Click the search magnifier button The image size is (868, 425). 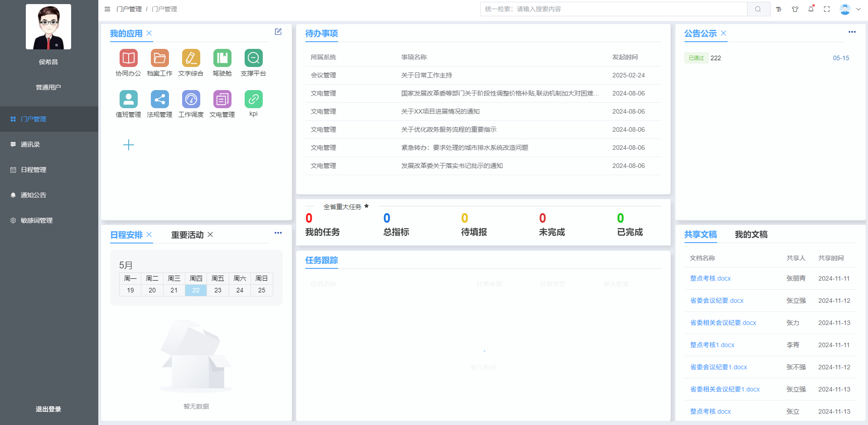(758, 9)
